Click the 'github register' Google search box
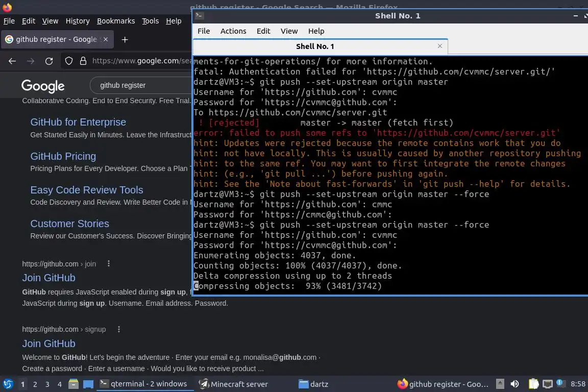This screenshot has height=392, width=588. [142, 86]
